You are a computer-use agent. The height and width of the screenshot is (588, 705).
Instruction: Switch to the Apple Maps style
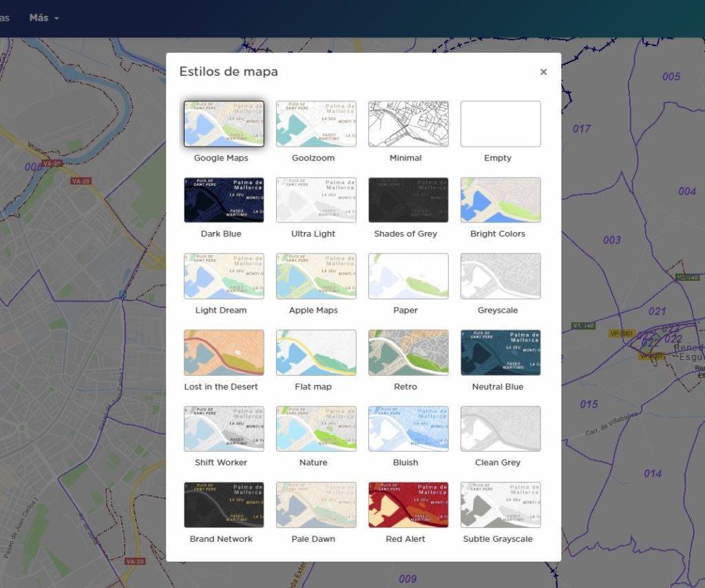click(x=316, y=276)
